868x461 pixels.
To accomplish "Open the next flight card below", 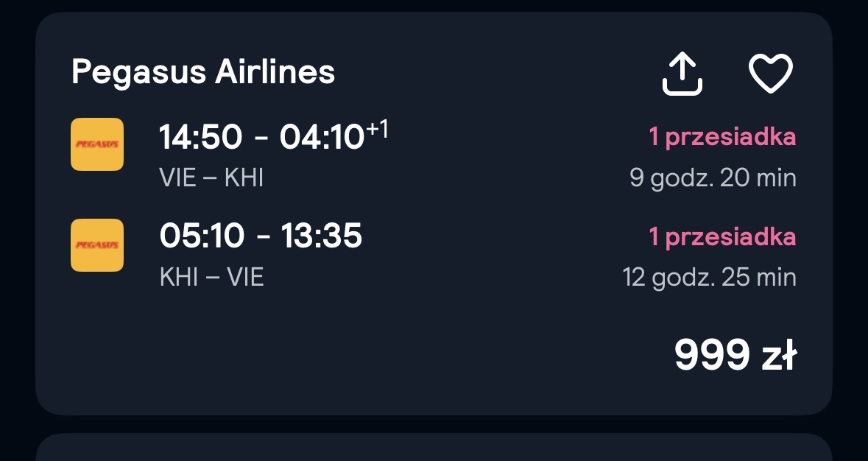I will pyautogui.click(x=434, y=448).
